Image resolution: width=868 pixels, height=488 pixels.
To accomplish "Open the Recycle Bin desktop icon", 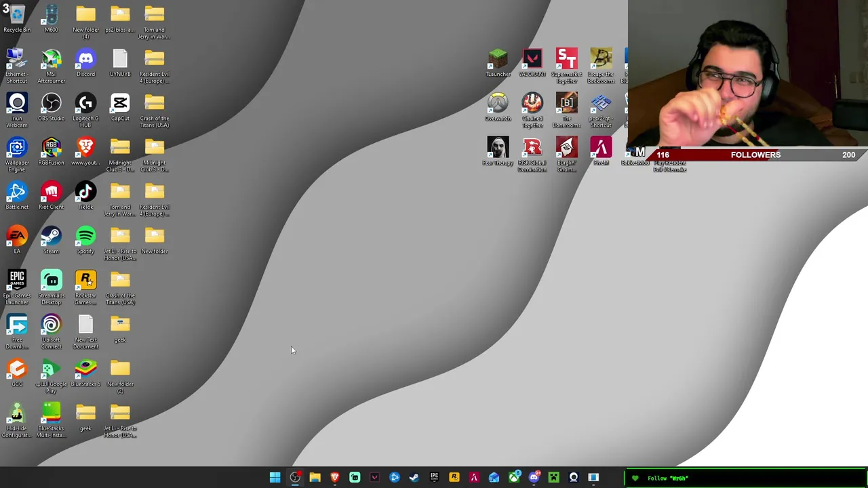I will click(x=17, y=18).
